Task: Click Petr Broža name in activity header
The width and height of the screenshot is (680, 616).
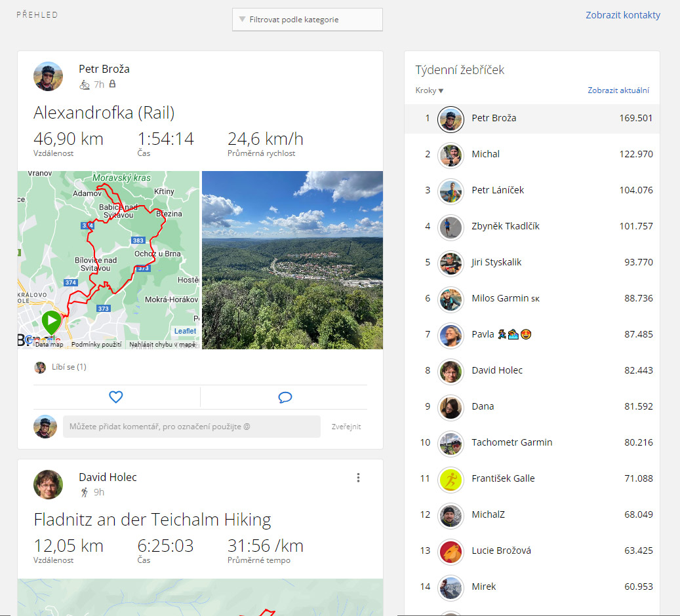Action: tap(104, 69)
